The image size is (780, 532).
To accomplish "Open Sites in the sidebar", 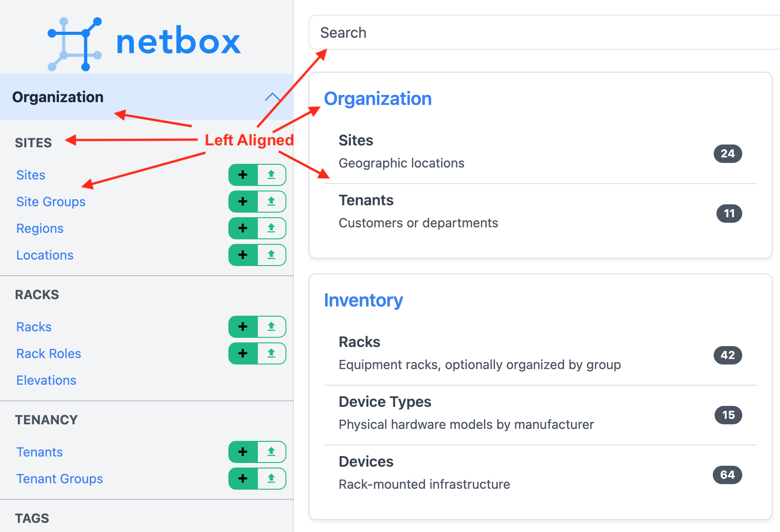I will (31, 175).
